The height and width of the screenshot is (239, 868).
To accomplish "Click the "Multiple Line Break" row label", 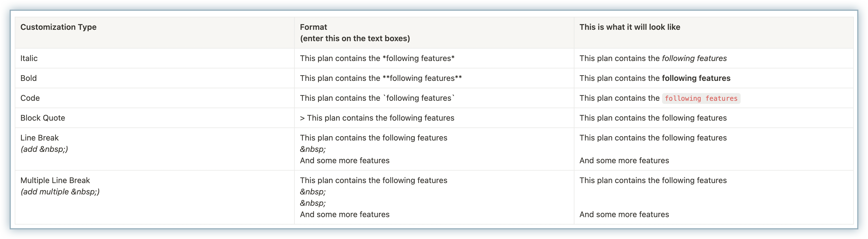I will [x=55, y=180].
